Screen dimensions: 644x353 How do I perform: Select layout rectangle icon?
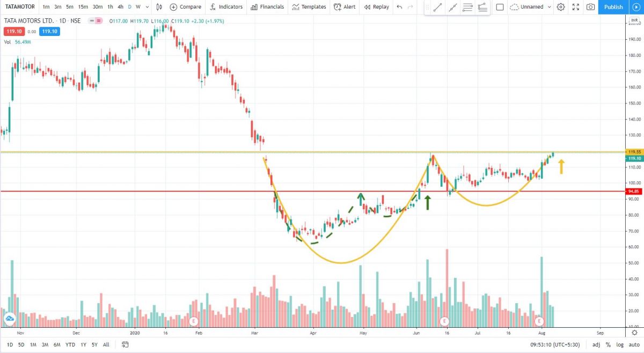click(x=500, y=7)
